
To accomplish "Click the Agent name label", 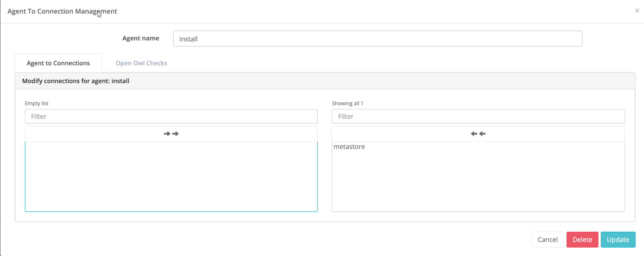I will click(x=141, y=38).
